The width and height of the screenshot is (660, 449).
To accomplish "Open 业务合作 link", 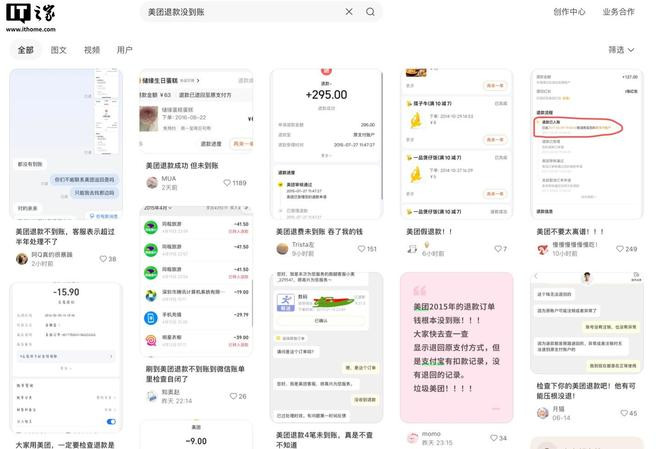I will click(618, 12).
